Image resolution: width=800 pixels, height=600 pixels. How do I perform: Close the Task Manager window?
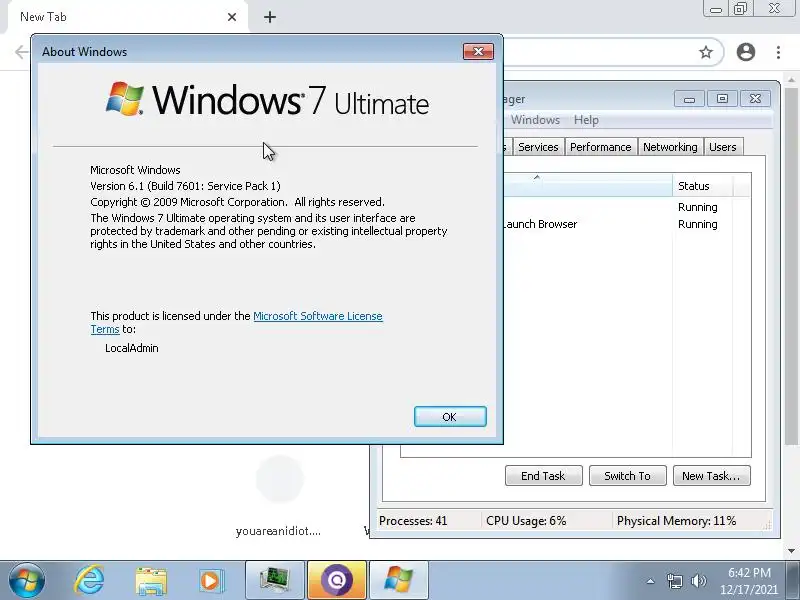[x=755, y=99]
